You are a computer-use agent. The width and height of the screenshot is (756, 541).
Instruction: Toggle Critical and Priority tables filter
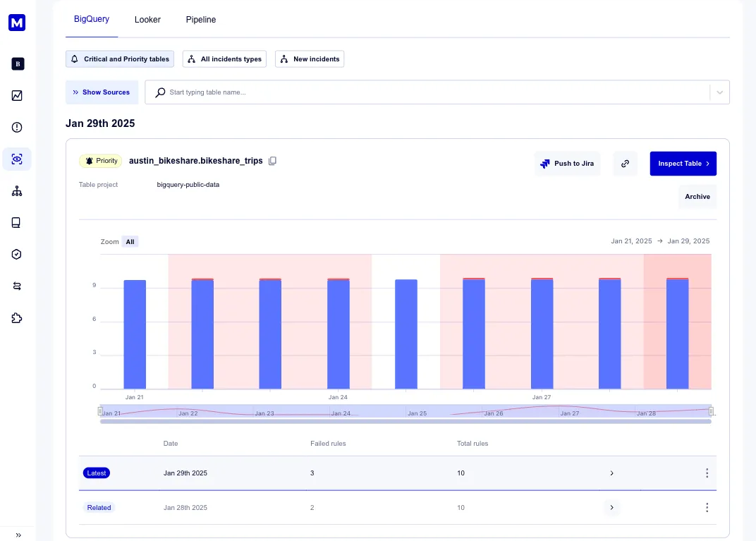coord(120,59)
